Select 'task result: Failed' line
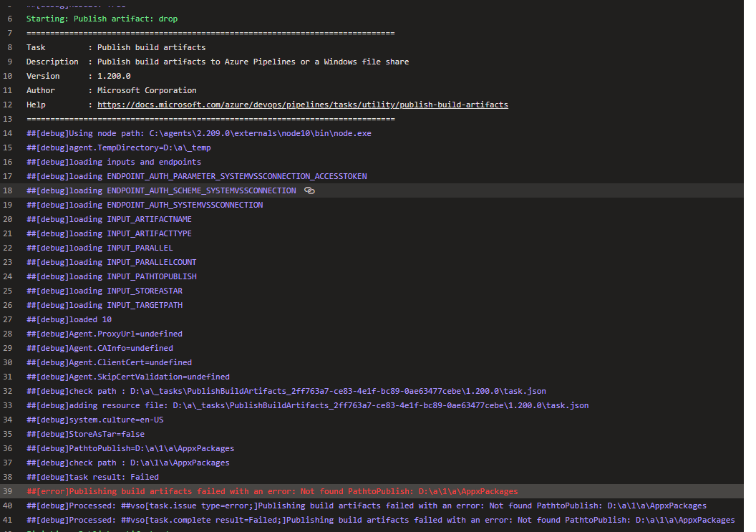This screenshot has width=756, height=532. pos(92,478)
